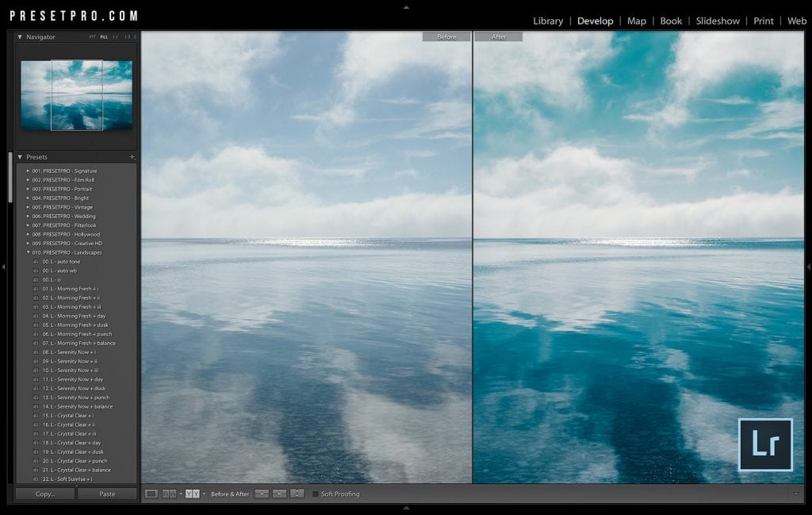The image size is (812, 515).
Task: Expand the right panel via edge arrow
Action: pyautogui.click(x=808, y=267)
